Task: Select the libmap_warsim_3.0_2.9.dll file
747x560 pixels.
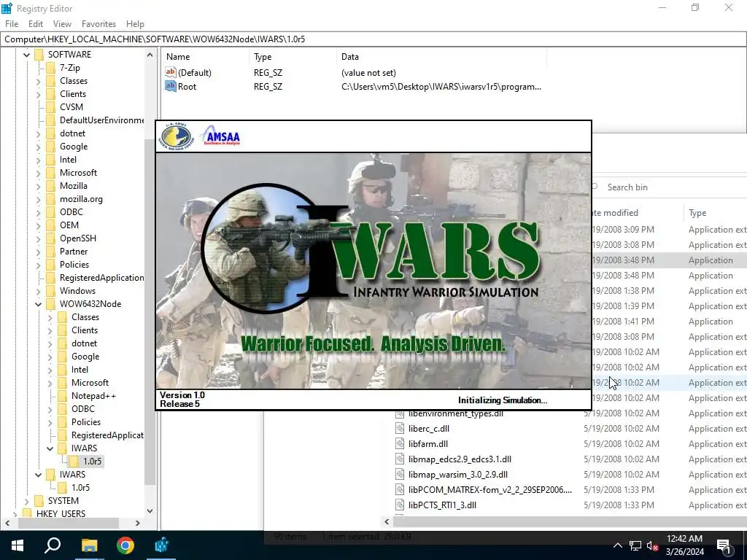Action: 458,475
